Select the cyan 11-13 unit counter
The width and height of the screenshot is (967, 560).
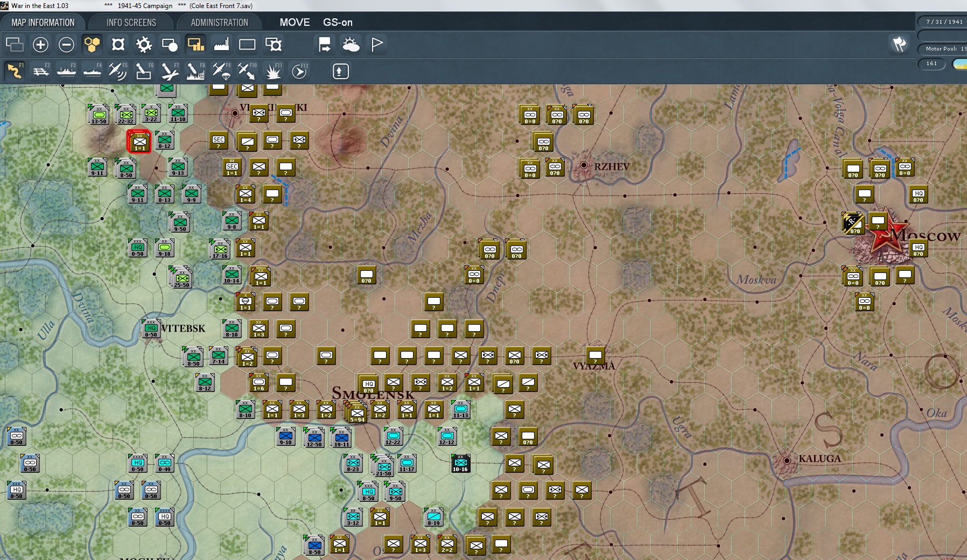[x=460, y=409]
